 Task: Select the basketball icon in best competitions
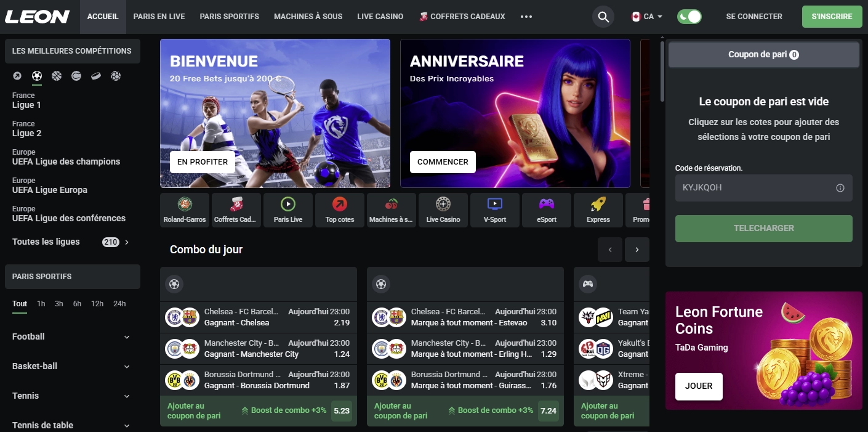tap(57, 76)
